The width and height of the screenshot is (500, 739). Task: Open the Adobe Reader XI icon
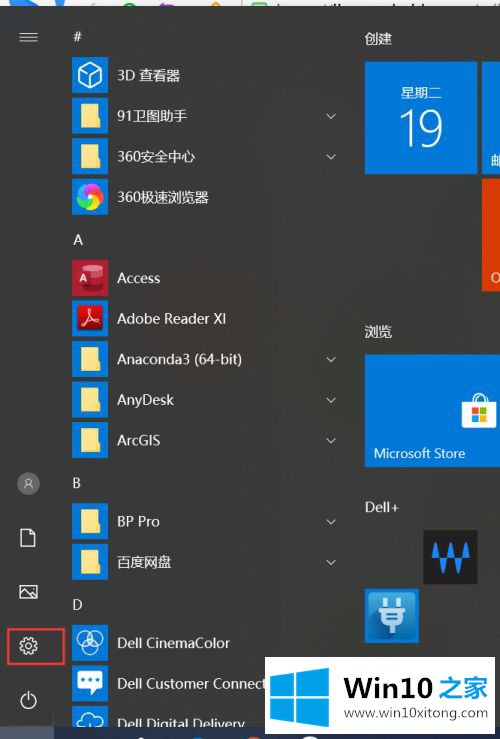(x=90, y=319)
